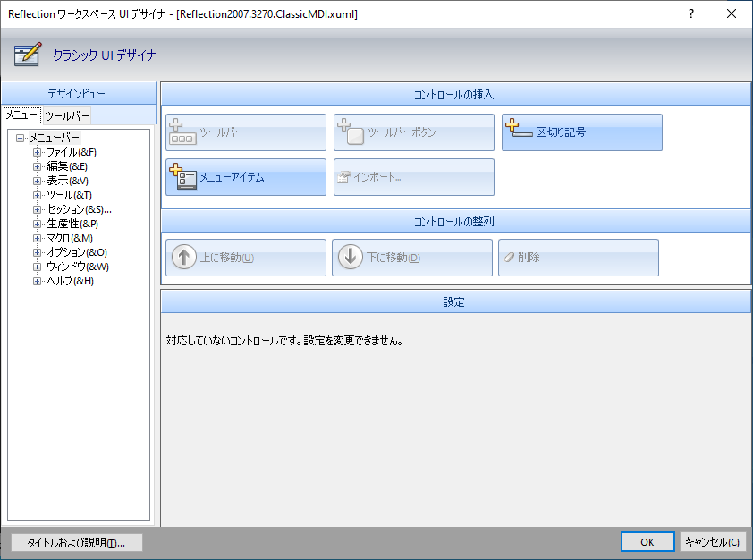Select 生産性(&P) tree item
This screenshot has height=560, width=753.
click(x=72, y=224)
